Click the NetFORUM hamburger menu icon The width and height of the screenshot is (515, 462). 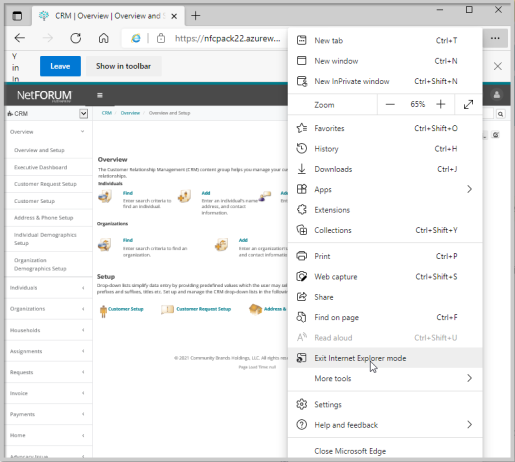99,95
